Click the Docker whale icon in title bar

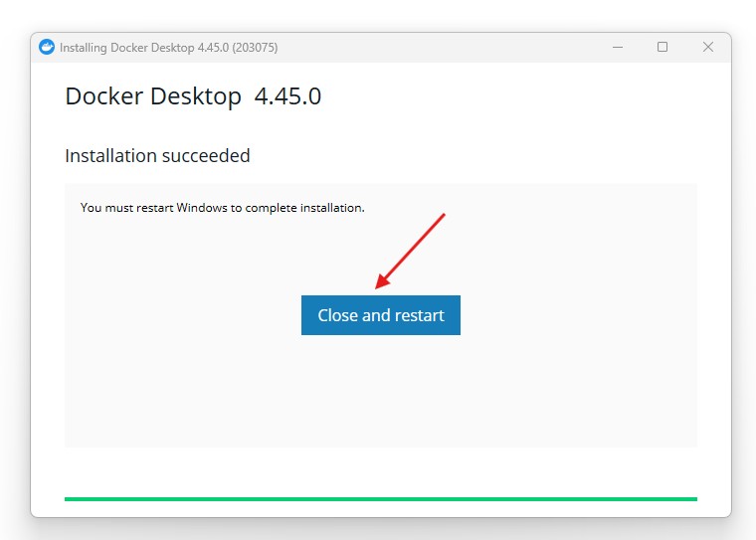click(47, 47)
